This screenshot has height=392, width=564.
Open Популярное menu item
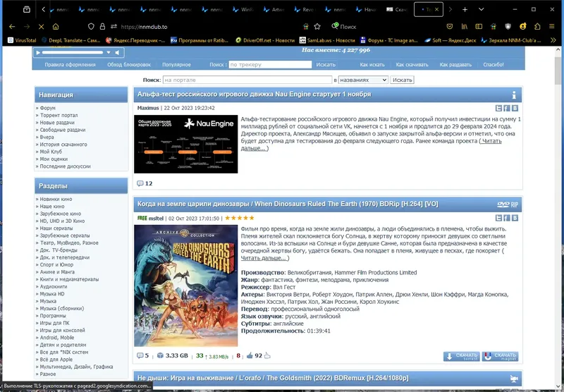pyautogui.click(x=176, y=65)
